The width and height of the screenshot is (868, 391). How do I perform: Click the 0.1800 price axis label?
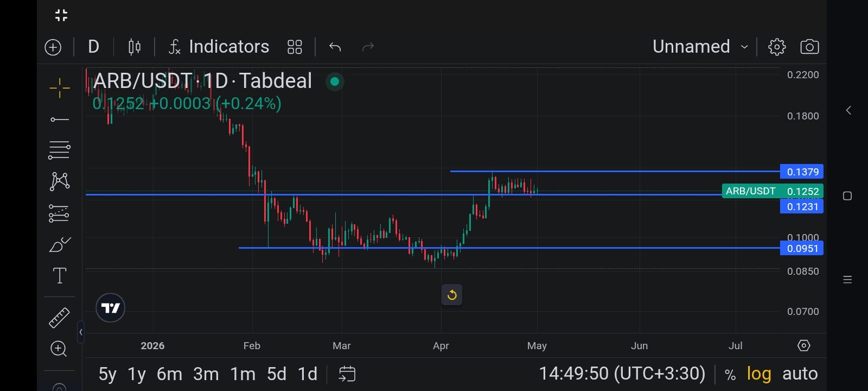click(803, 116)
